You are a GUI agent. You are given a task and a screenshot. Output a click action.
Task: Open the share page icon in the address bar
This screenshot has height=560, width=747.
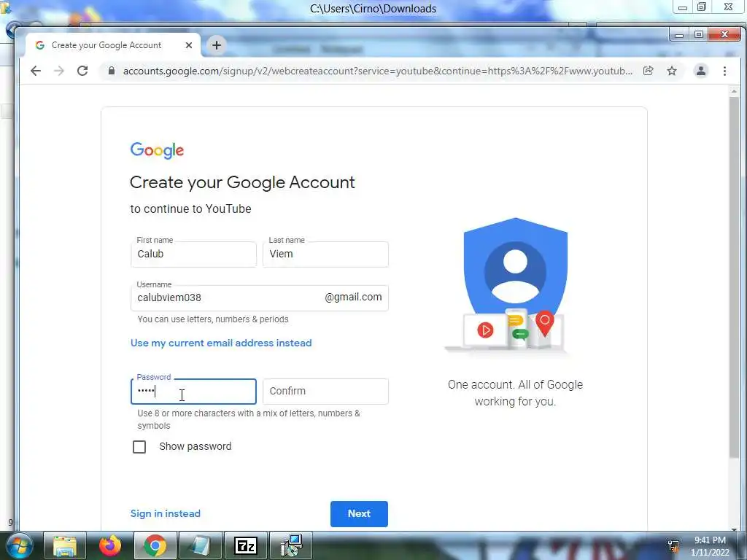pyautogui.click(x=648, y=71)
